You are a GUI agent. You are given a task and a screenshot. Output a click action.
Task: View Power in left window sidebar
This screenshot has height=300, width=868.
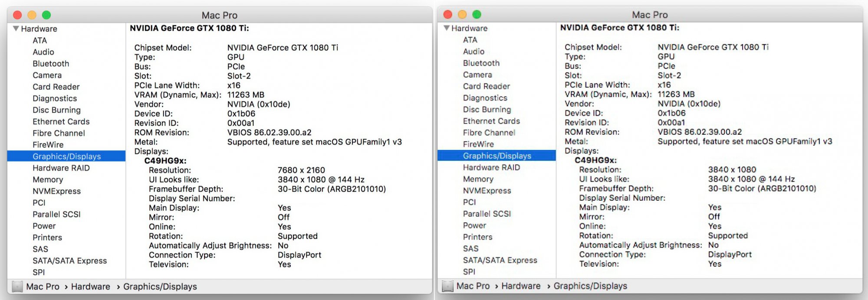(x=44, y=226)
